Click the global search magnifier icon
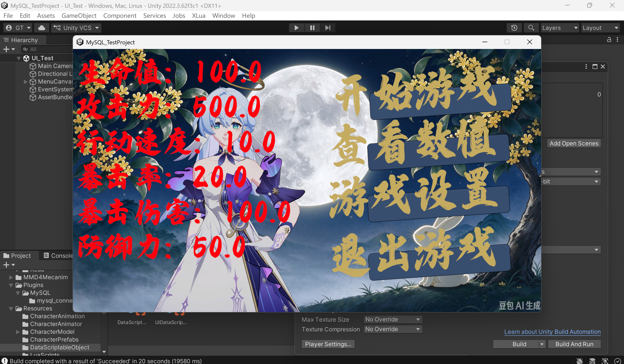The width and height of the screenshot is (624, 364). [531, 28]
